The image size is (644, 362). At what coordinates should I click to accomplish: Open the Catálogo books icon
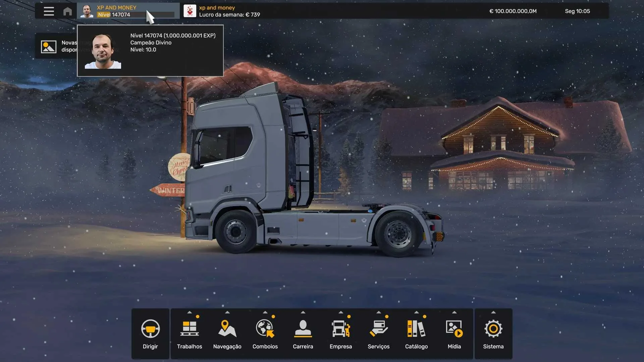(x=416, y=329)
